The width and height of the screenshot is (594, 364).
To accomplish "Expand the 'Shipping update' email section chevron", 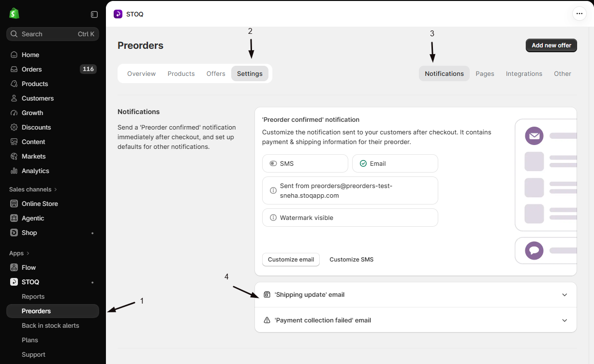I will pos(564,295).
